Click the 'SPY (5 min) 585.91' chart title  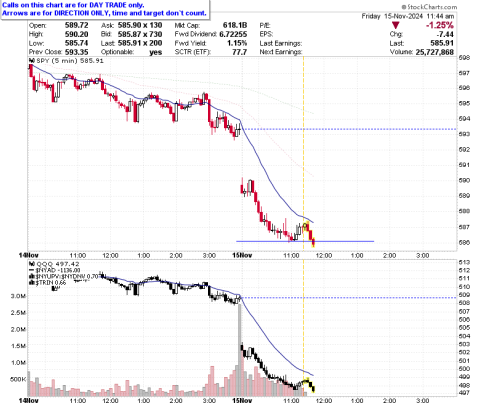point(70,61)
